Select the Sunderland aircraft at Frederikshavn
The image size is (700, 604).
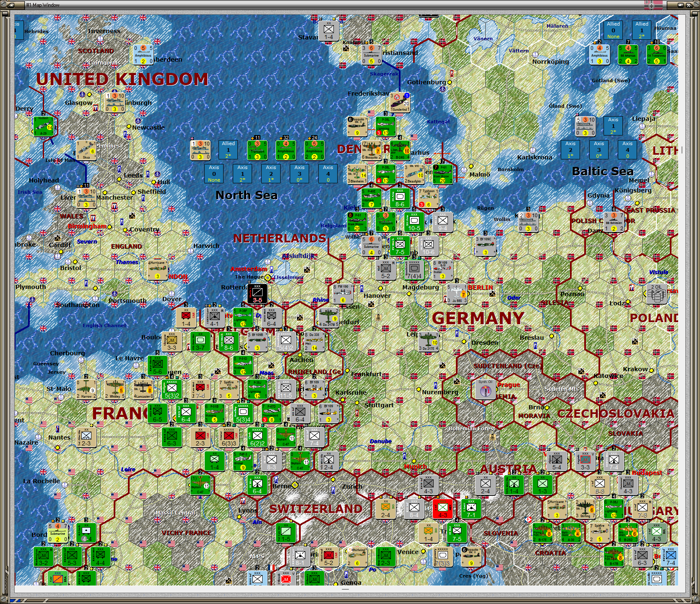[x=400, y=102]
